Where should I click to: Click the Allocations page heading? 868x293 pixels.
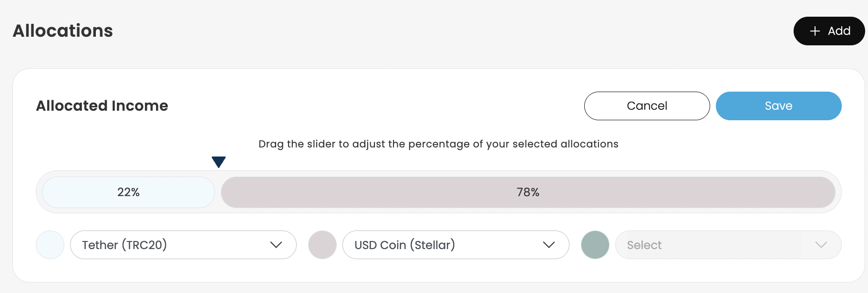pyautogui.click(x=63, y=31)
